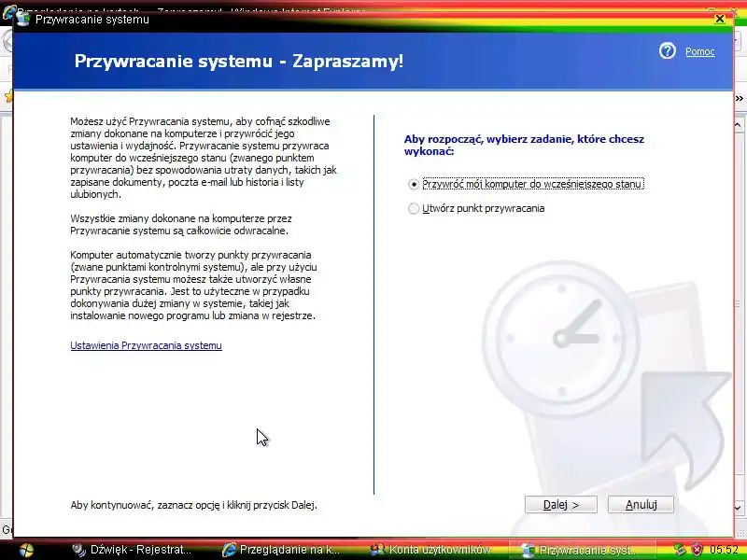Close the Przywracanie systemu window
The image size is (747, 560).
pos(720,19)
